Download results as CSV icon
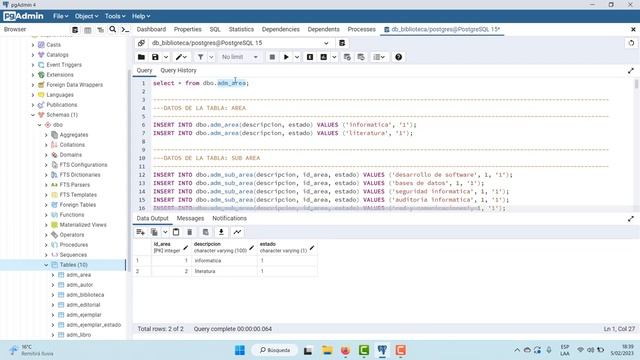 click(221, 232)
